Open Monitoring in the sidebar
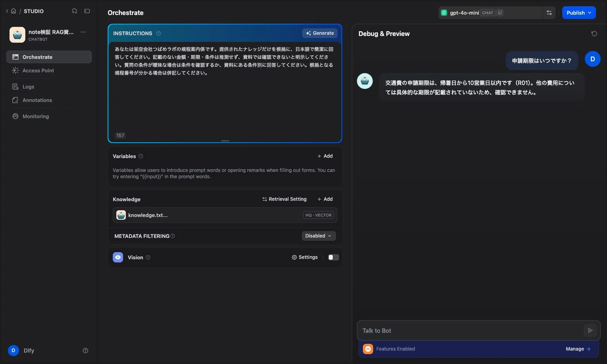Viewport: 607px width, 364px height. coord(49,116)
